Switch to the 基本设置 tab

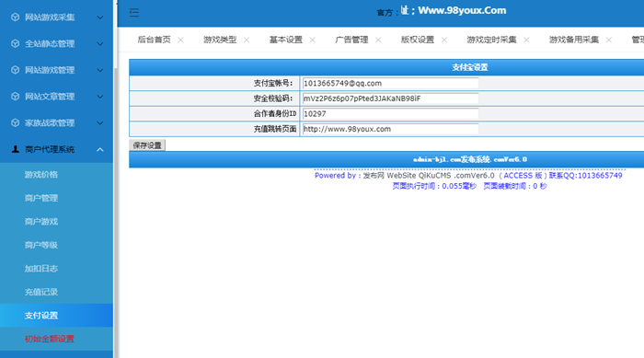pos(286,40)
